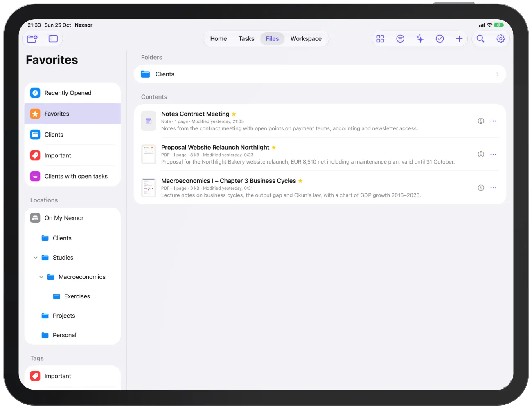Open the Important smart list under Favorites

pos(72,156)
